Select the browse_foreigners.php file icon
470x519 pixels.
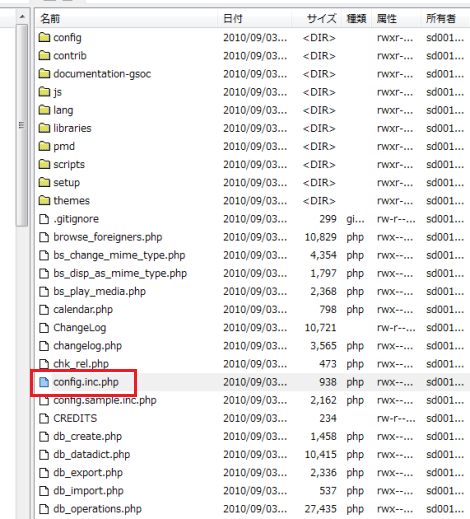(44, 237)
